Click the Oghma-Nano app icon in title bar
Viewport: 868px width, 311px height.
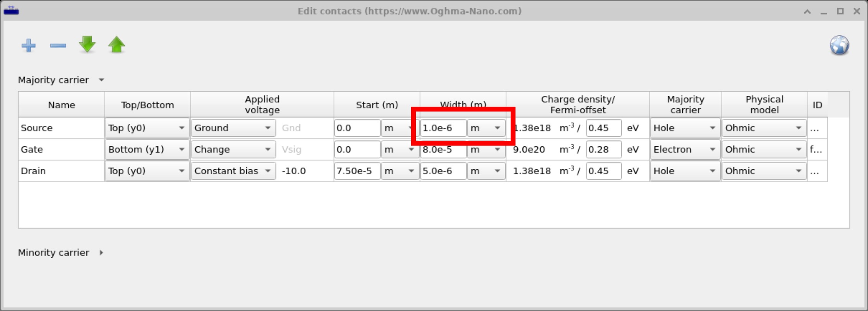(11, 10)
